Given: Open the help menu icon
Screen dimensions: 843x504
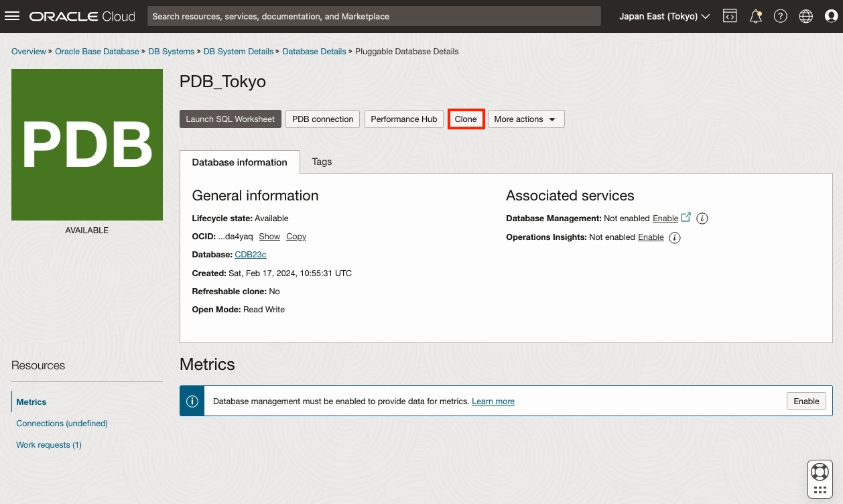Looking at the screenshot, I should point(781,15).
